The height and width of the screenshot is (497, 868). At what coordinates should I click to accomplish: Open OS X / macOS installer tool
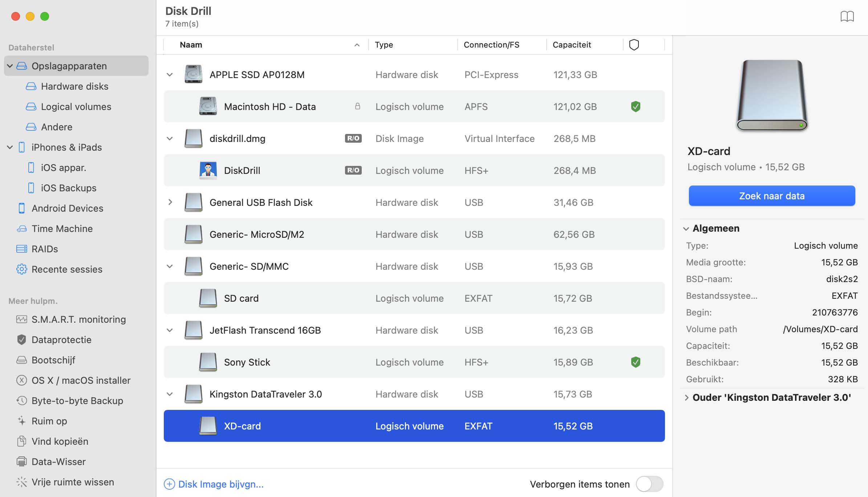[x=81, y=380]
